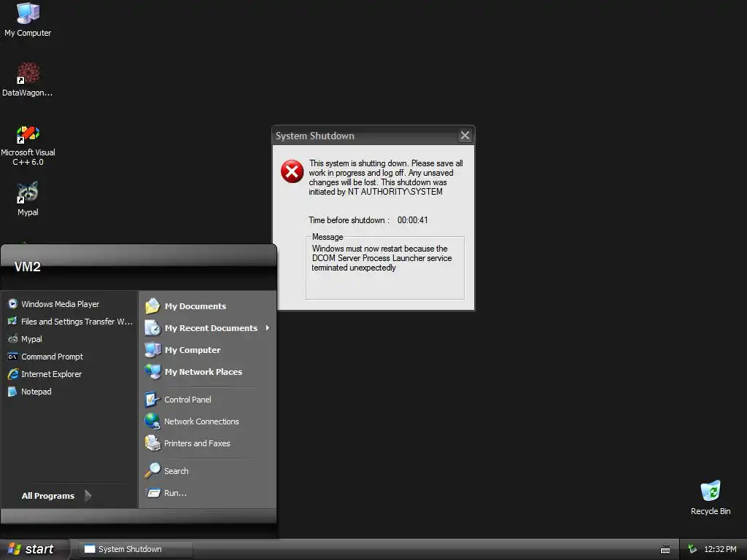Click the DCOM Server Process Launcher message text

pyautogui.click(x=382, y=258)
